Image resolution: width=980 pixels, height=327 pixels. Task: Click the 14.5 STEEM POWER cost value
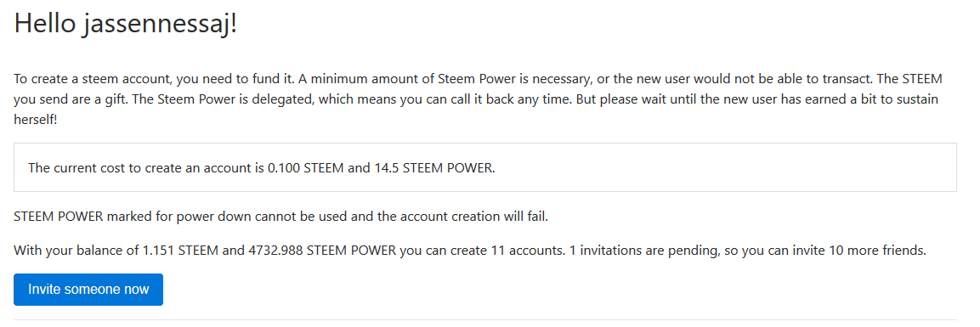(429, 168)
